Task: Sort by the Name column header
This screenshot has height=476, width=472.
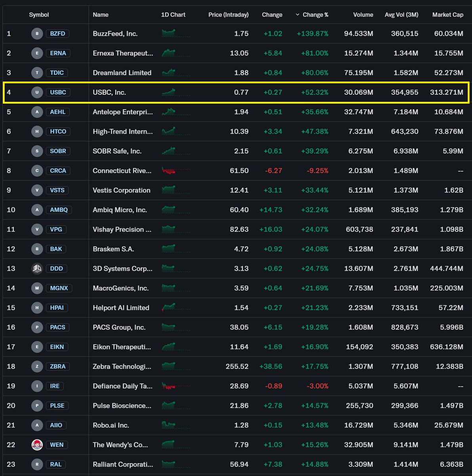Action: coord(101,15)
